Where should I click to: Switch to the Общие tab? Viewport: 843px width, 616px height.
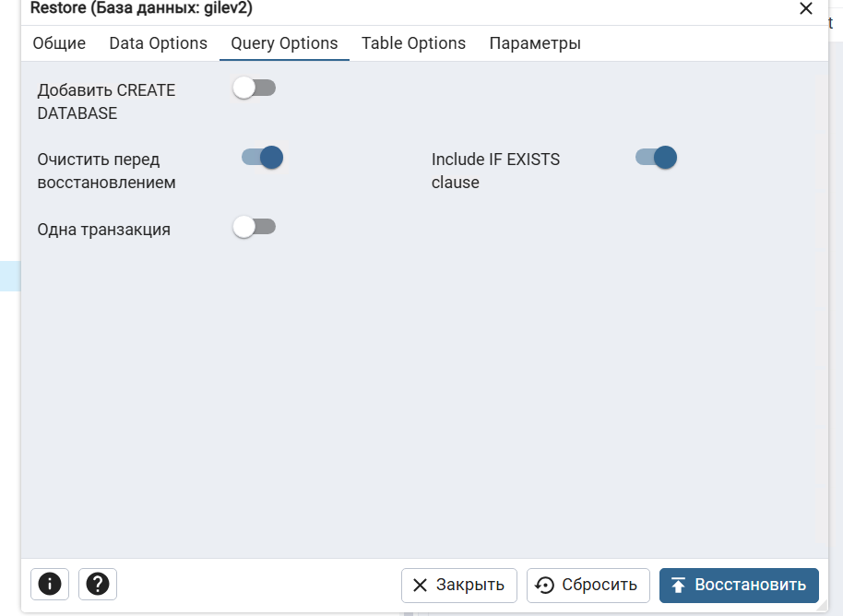point(59,43)
